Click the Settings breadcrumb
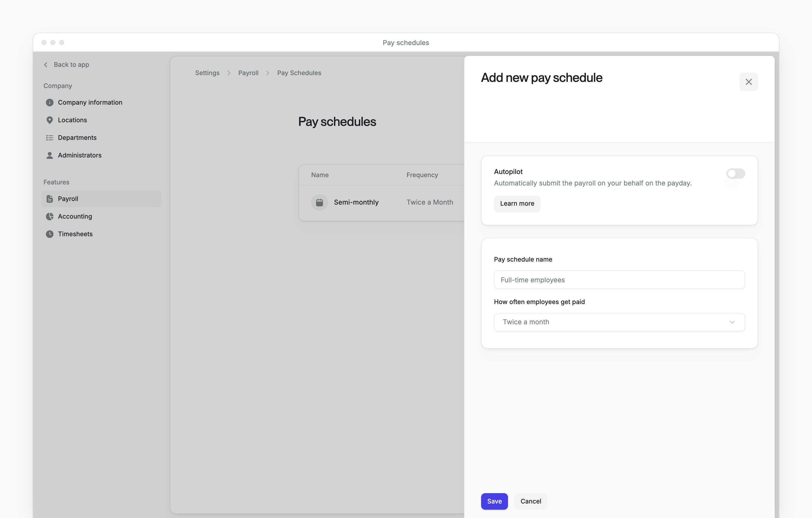This screenshot has height=518, width=812. point(207,73)
